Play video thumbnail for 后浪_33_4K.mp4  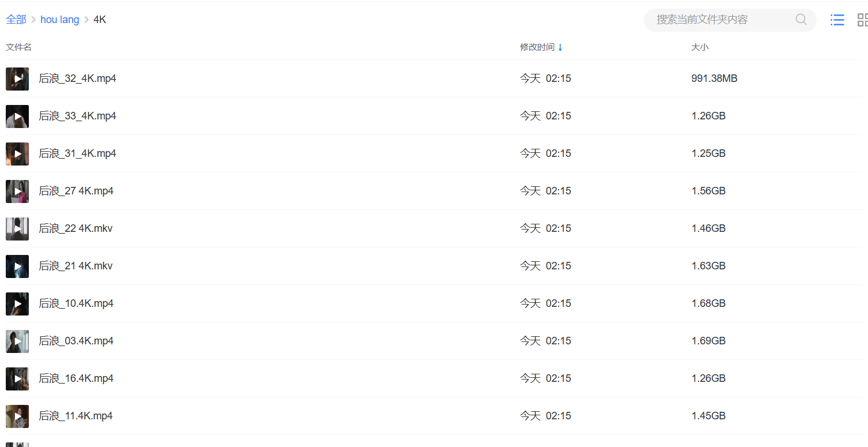pyautogui.click(x=17, y=117)
